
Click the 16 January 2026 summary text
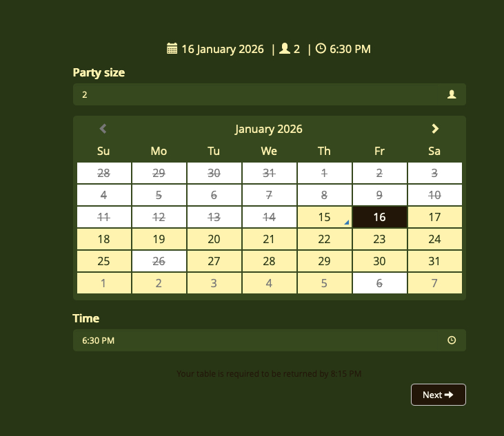[222, 49]
